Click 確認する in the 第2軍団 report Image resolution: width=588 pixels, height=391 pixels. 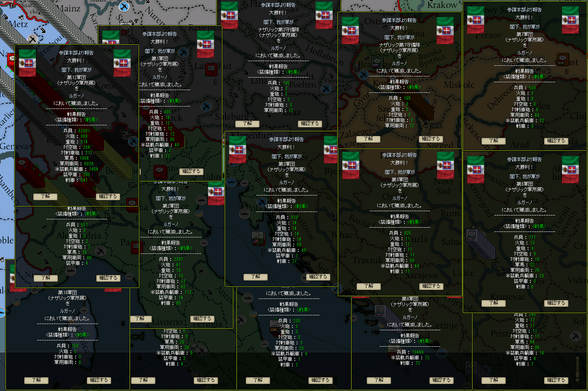202,319
